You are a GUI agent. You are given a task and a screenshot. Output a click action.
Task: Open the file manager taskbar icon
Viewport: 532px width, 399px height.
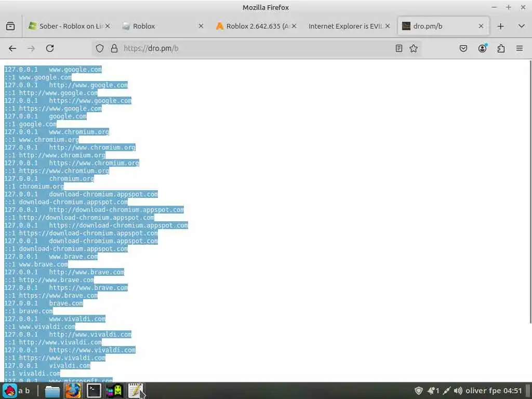(52, 391)
